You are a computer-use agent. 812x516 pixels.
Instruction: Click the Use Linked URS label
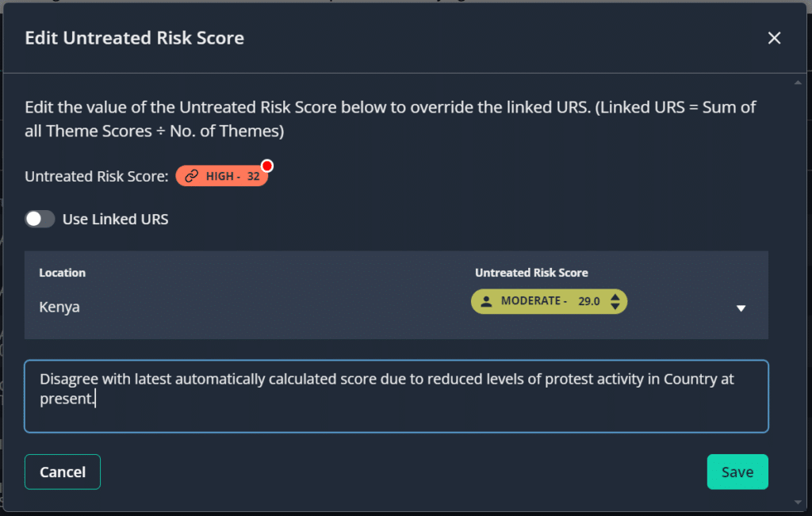tap(115, 220)
